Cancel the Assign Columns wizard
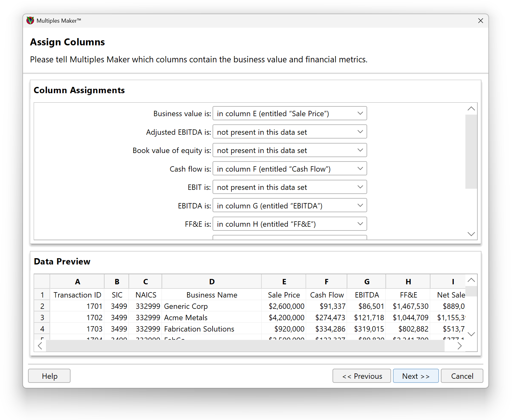The height and width of the screenshot is (420, 512). tap(462, 376)
